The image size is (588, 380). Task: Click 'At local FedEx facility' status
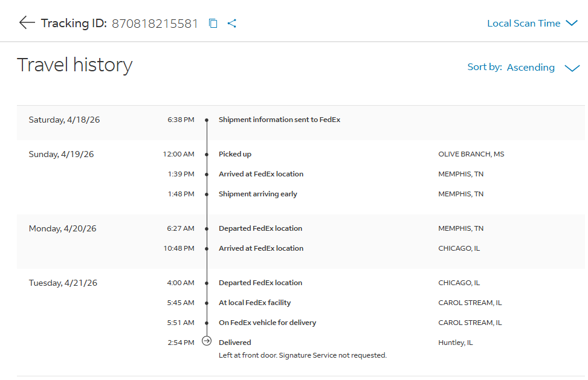click(x=254, y=303)
